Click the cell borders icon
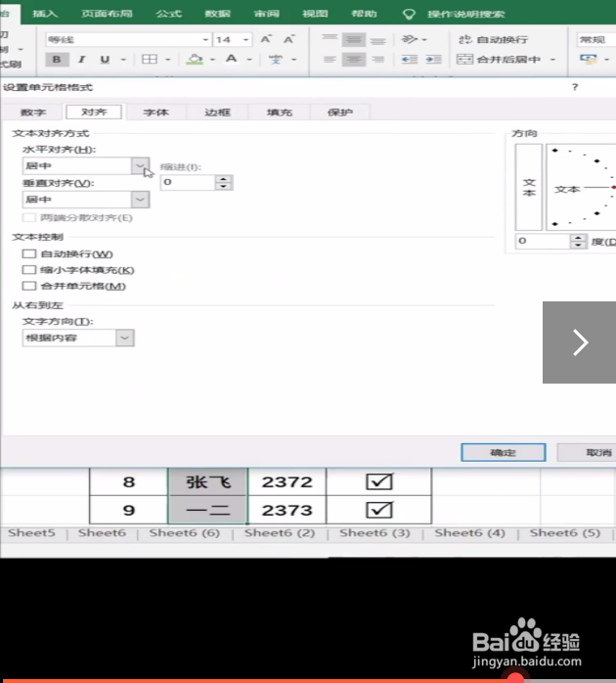Screen dimensions: 616x683 [150, 60]
